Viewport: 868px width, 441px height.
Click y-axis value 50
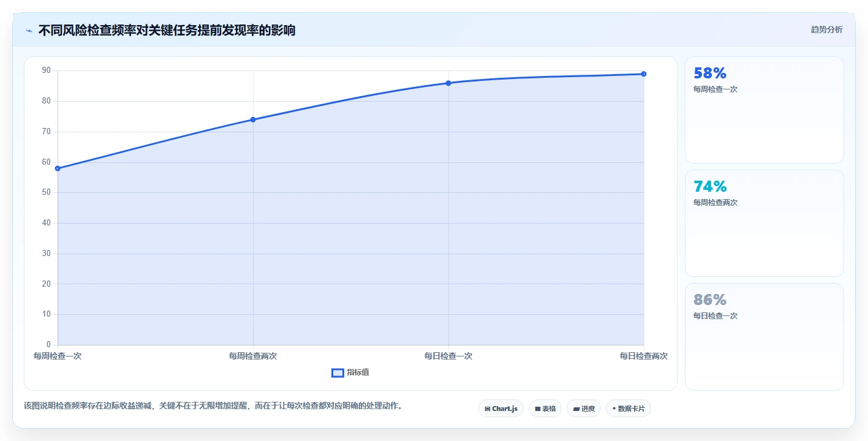[47, 192]
